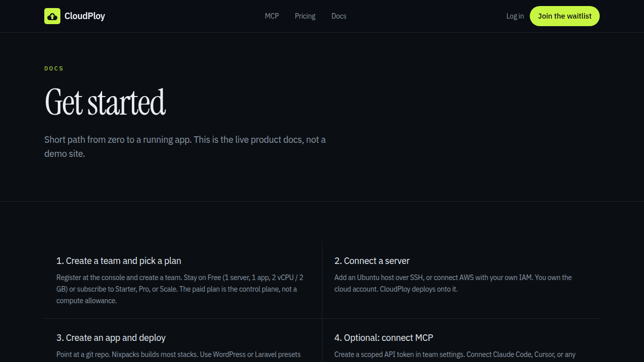Click the Log in link

click(515, 16)
